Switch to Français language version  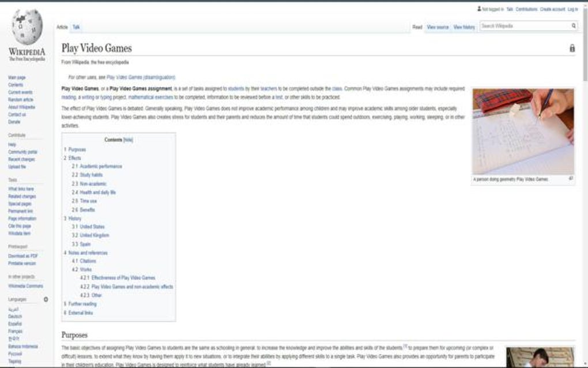tap(16, 331)
